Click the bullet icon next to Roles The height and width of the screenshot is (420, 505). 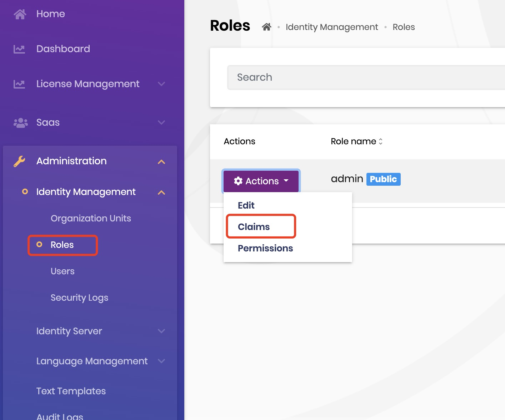40,245
